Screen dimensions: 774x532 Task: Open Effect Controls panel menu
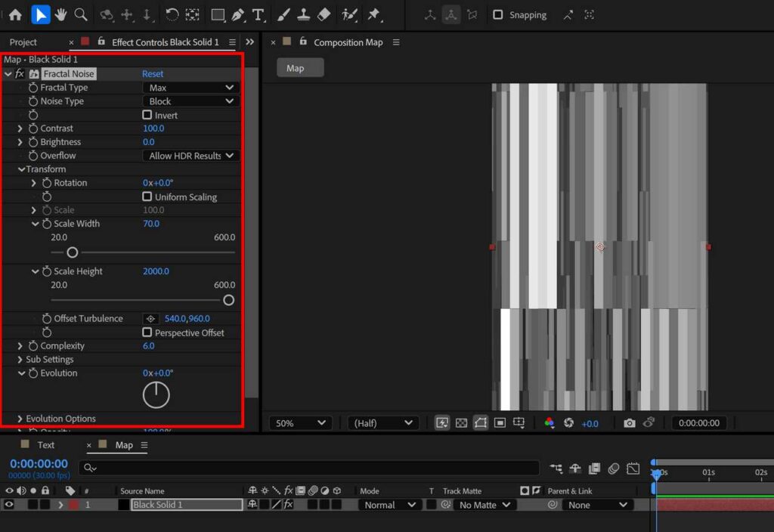(x=232, y=42)
